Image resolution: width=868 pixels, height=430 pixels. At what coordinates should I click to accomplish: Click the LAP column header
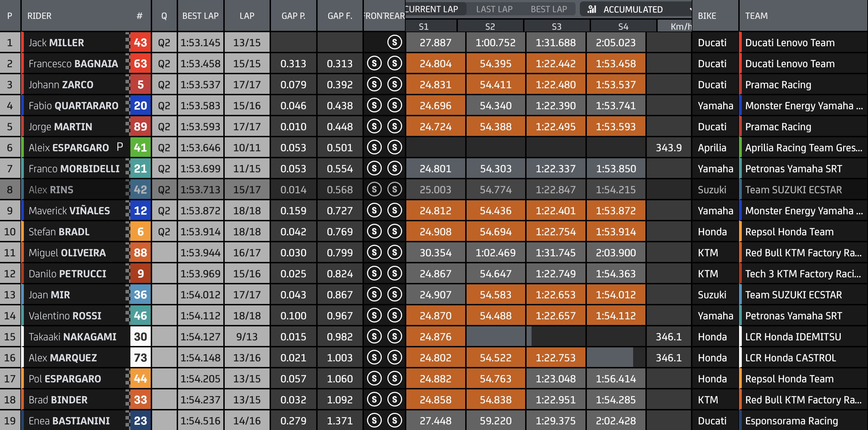click(x=247, y=16)
